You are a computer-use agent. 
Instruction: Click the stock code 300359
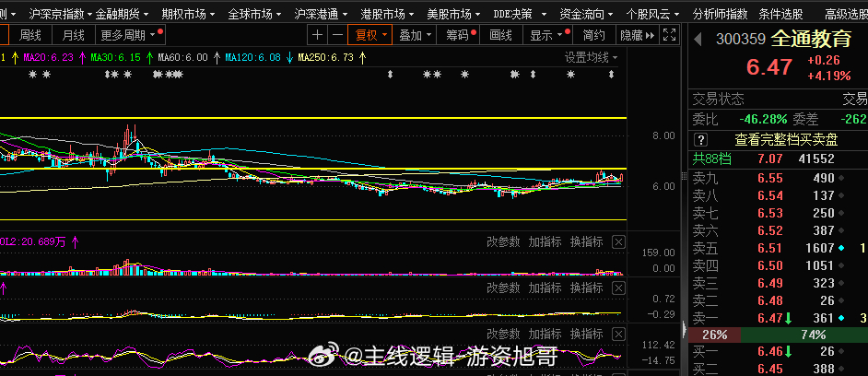tap(741, 39)
